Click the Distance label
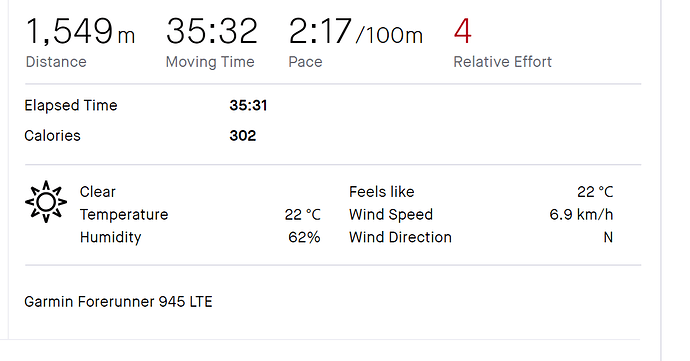This screenshot has width=690, height=361. (56, 62)
